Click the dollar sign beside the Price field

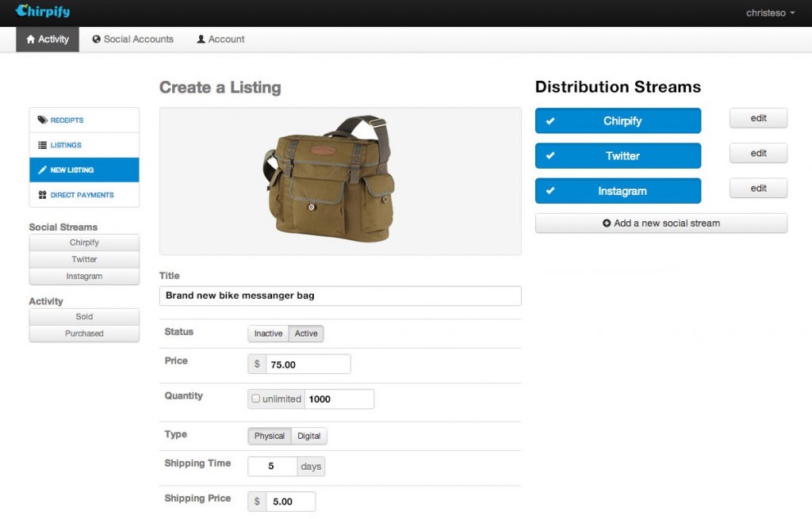(x=257, y=364)
